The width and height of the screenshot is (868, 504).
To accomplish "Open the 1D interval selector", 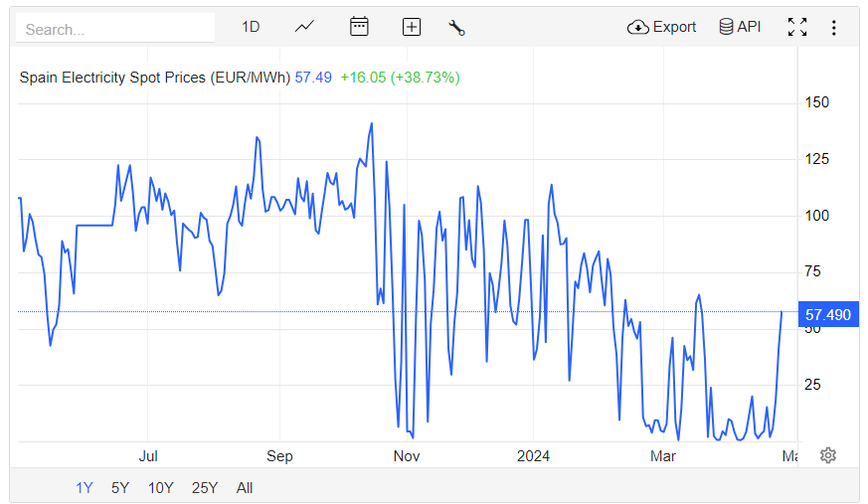I will tap(251, 27).
